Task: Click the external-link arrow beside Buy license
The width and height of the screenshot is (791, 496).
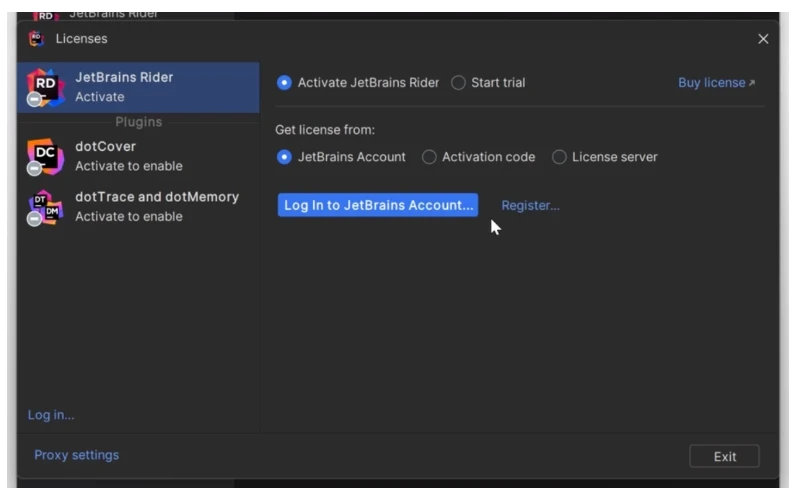Action: (x=752, y=83)
